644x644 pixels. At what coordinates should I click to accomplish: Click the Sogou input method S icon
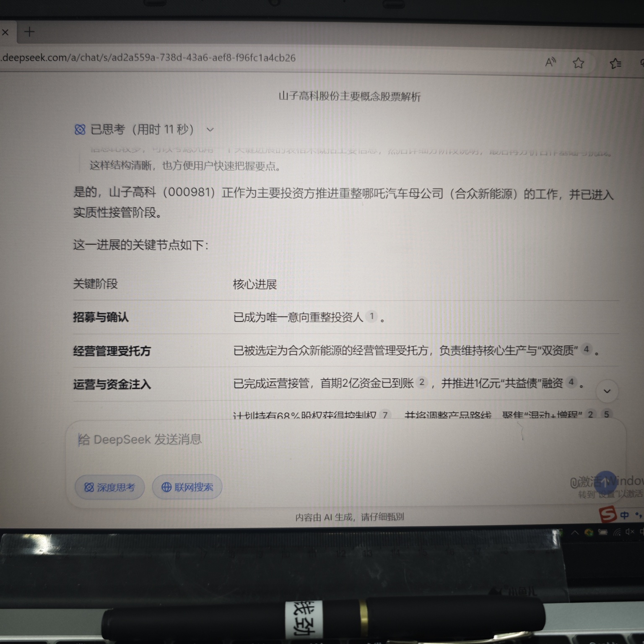(x=608, y=514)
